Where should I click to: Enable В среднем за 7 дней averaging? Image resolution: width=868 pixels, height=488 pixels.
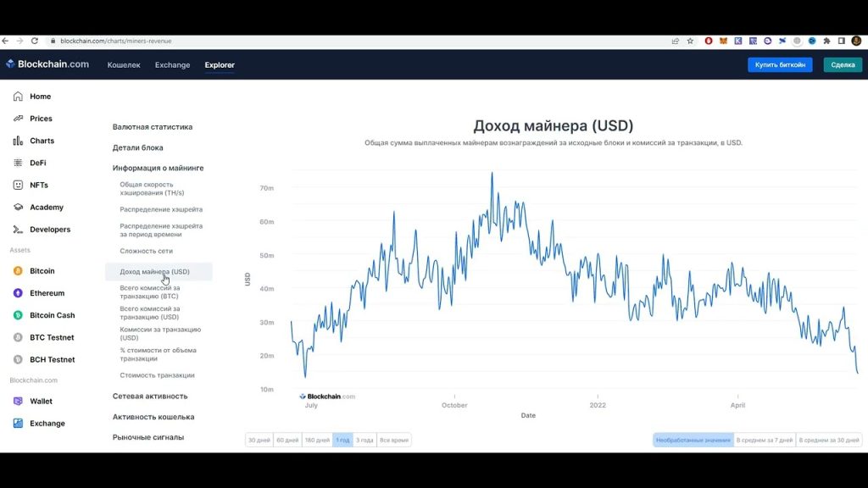765,440
